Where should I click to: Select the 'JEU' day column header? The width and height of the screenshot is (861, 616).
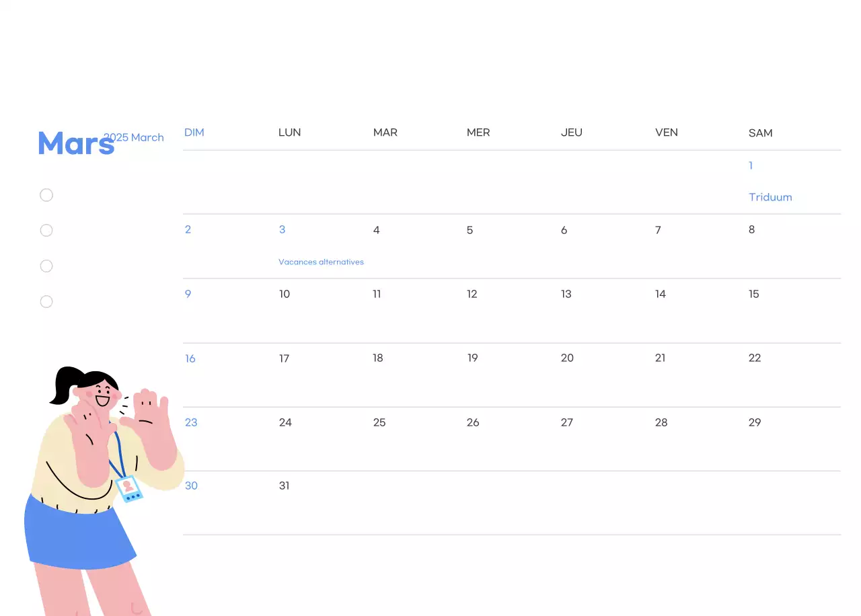pos(572,132)
